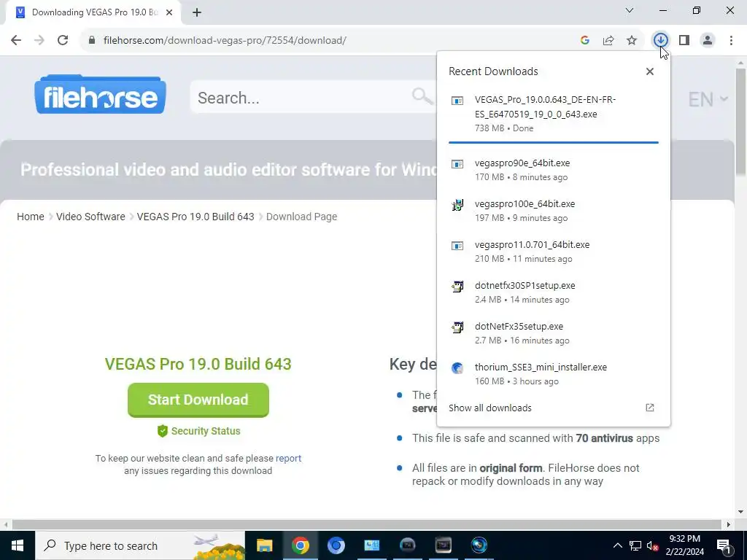Open a new tab with plus button
This screenshot has width=747, height=560.
[197, 12]
